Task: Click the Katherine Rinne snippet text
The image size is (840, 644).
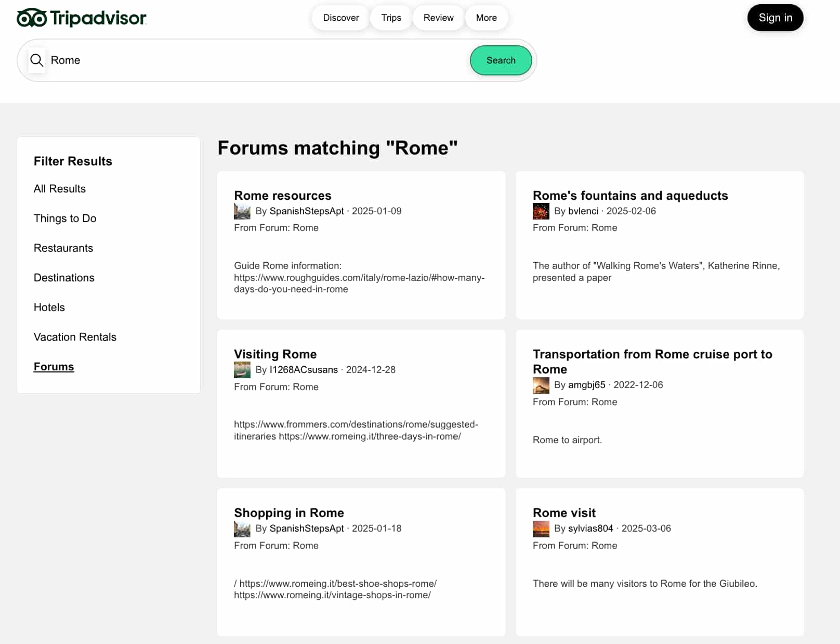Action: (x=656, y=272)
